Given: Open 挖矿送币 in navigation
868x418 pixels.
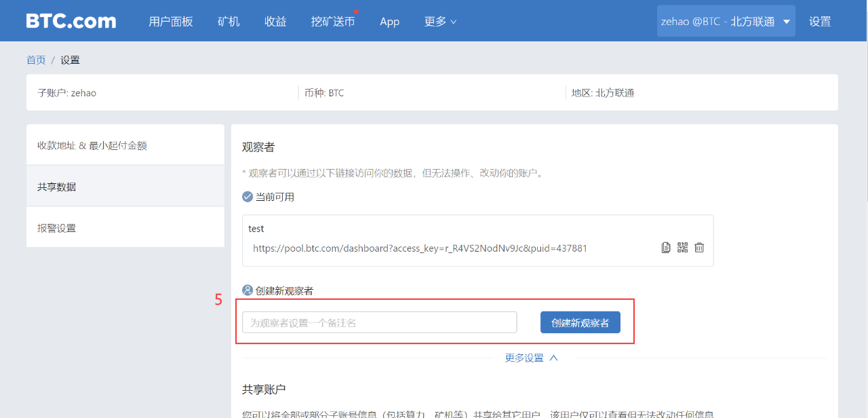Looking at the screenshot, I should coord(333,21).
